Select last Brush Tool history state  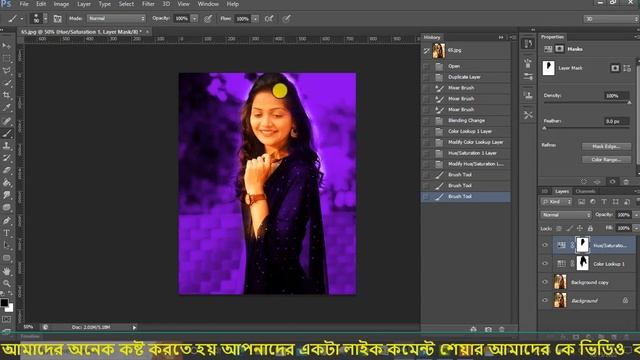[x=466, y=196]
